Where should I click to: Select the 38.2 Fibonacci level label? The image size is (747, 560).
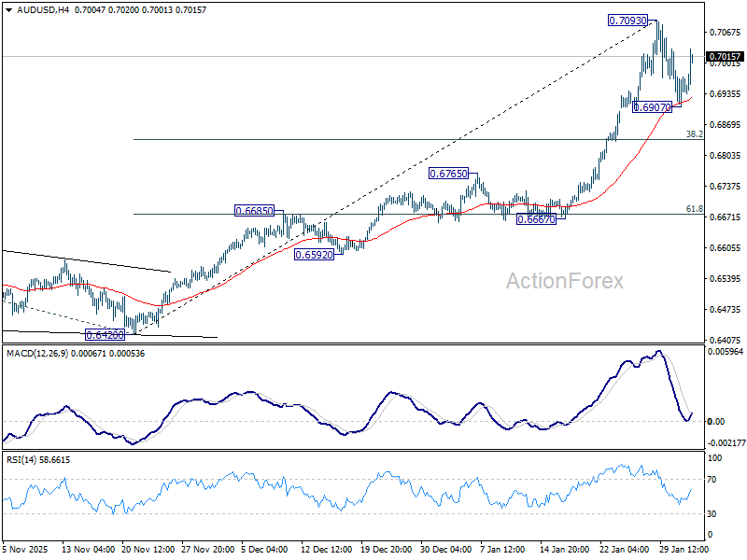694,134
